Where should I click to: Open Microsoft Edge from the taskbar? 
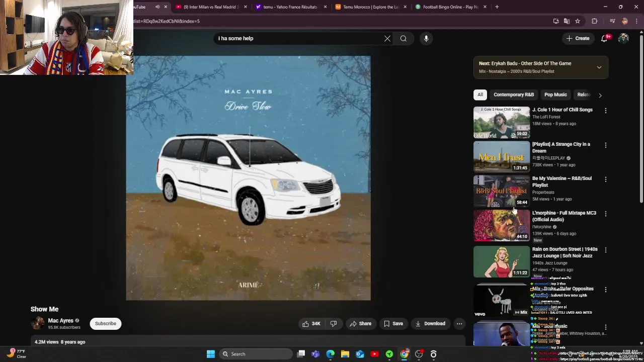pos(331,354)
